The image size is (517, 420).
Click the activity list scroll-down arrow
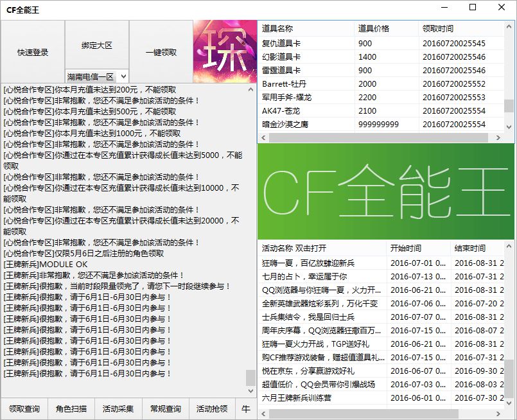pos(509,403)
